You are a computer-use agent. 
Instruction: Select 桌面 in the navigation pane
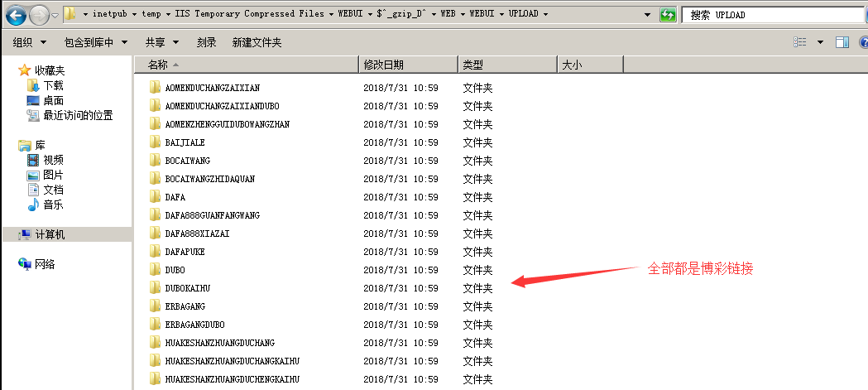pos(53,100)
